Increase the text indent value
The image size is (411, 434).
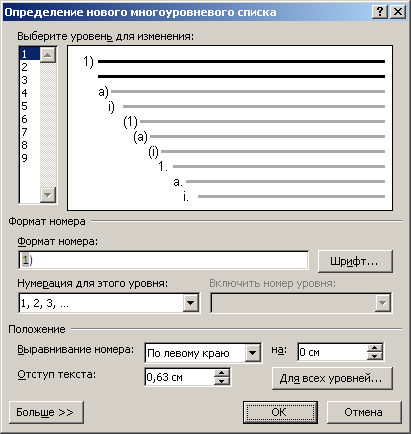click(222, 373)
